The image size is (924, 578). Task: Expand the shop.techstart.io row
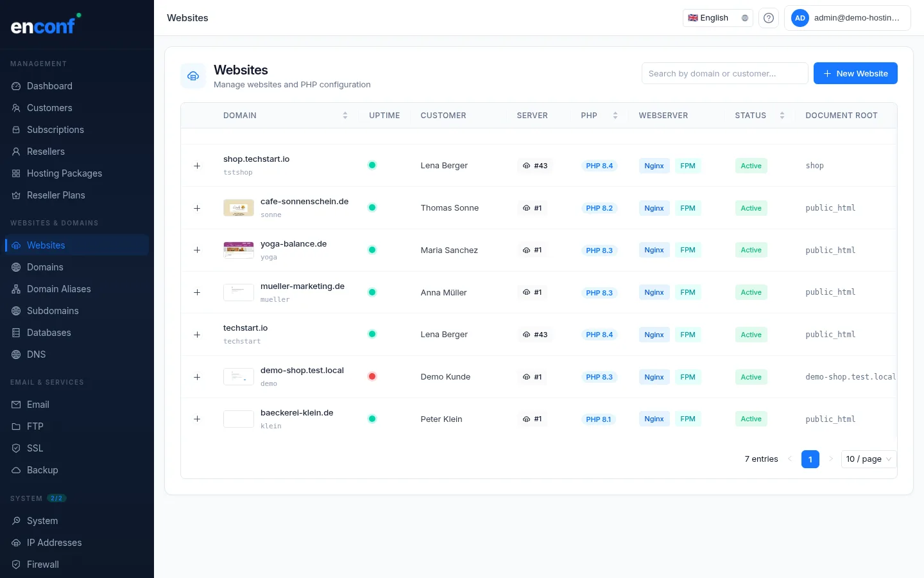pos(197,166)
